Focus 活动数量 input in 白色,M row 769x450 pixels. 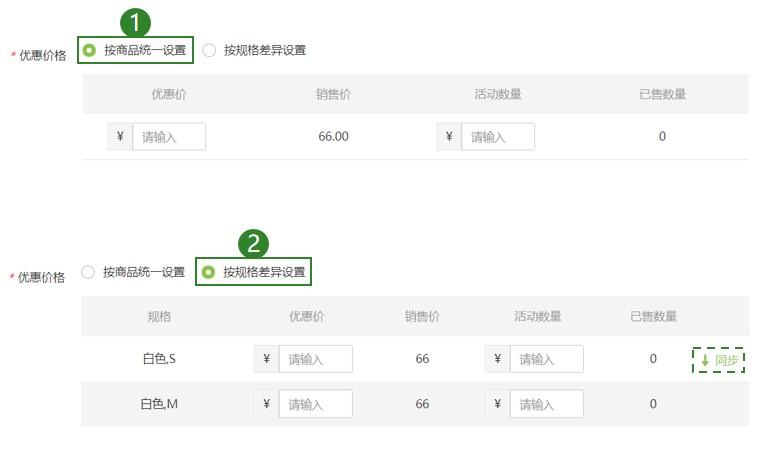click(x=546, y=404)
